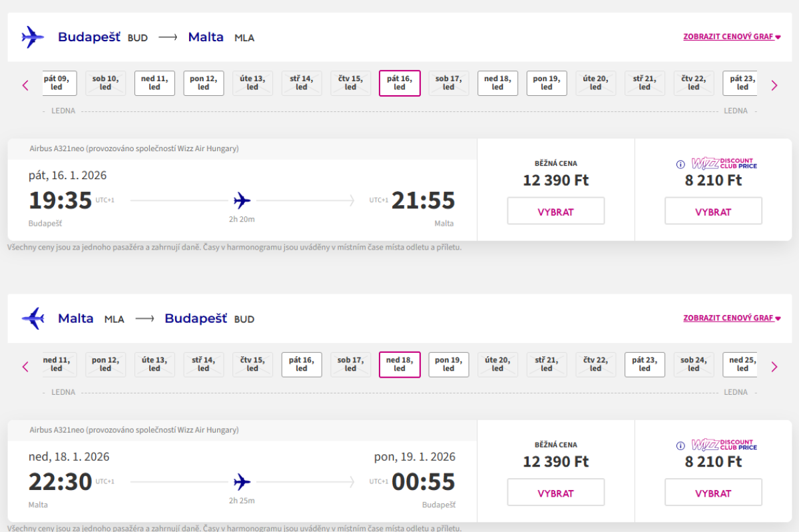This screenshot has width=799, height=532.
Task: Expand the outbound price chart (Zobrazit cenový graf)
Action: pyautogui.click(x=732, y=37)
